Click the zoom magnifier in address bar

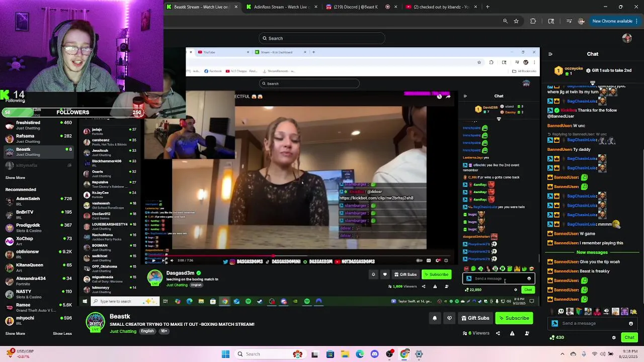(x=505, y=21)
